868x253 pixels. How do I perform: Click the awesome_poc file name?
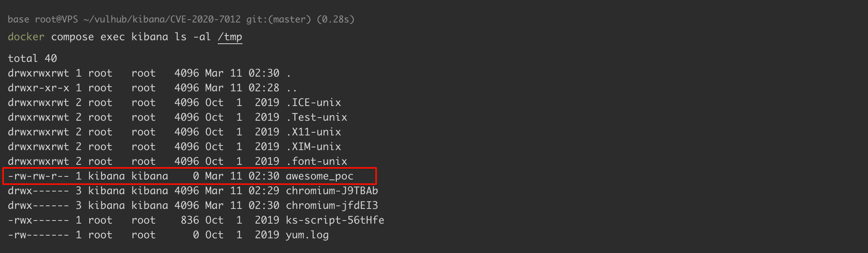tap(319, 176)
